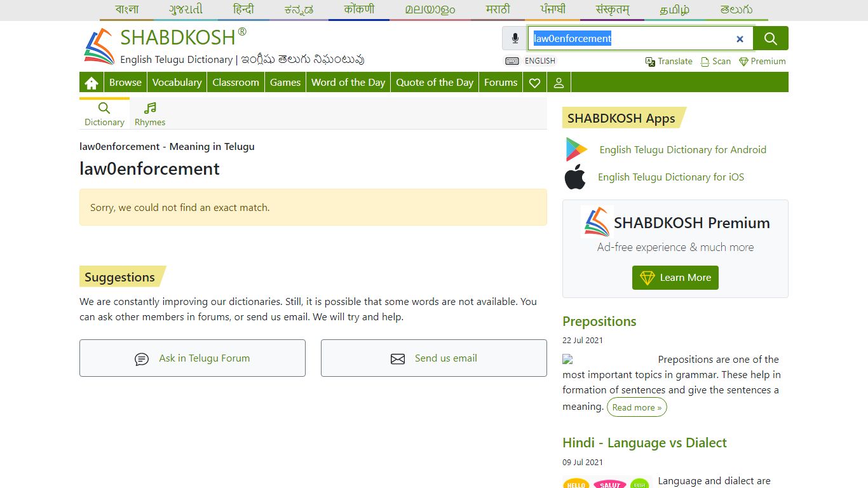Click the home icon in navigation bar
This screenshot has height=488, width=868.
[x=92, y=83]
